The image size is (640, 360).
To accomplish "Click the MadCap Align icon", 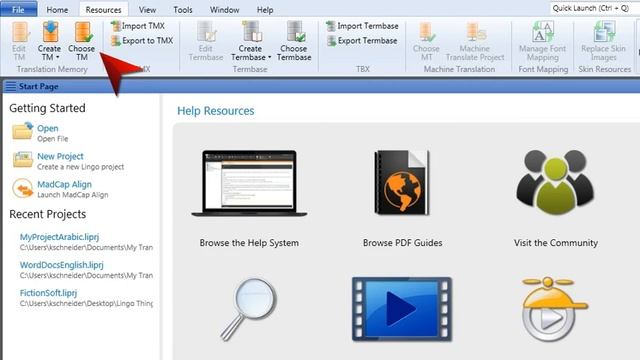I will [22, 188].
